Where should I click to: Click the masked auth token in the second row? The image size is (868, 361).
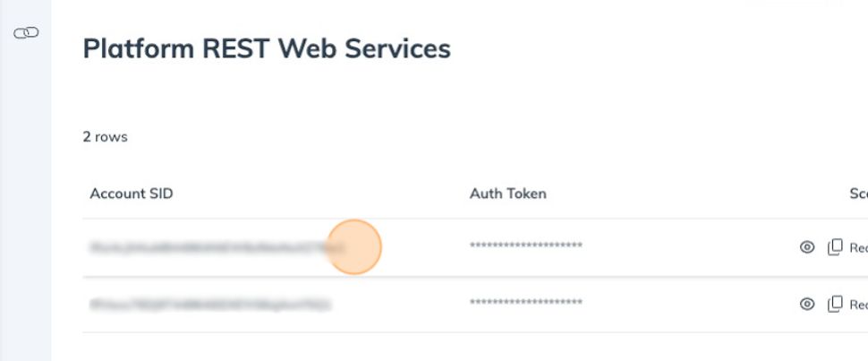pyautogui.click(x=525, y=305)
